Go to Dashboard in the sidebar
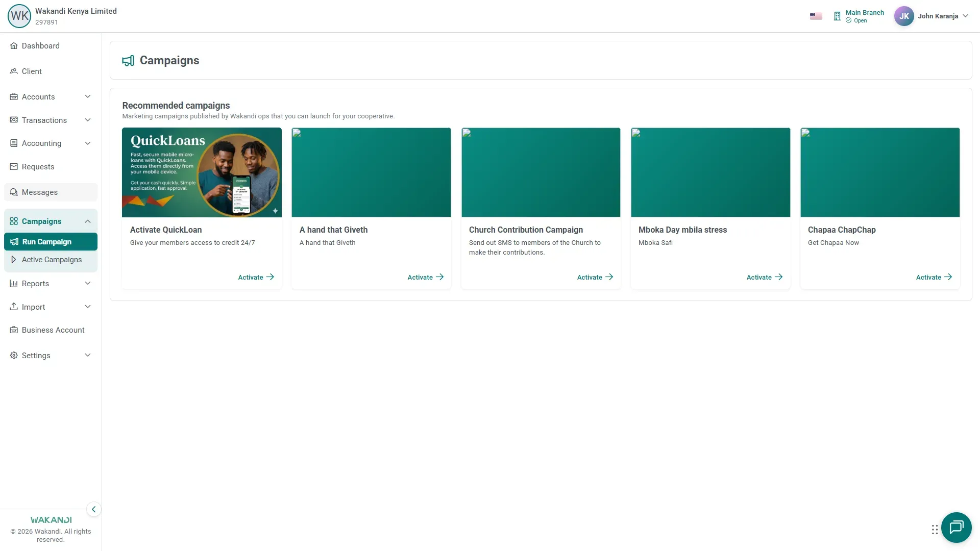The height and width of the screenshot is (551, 980). [x=51, y=46]
